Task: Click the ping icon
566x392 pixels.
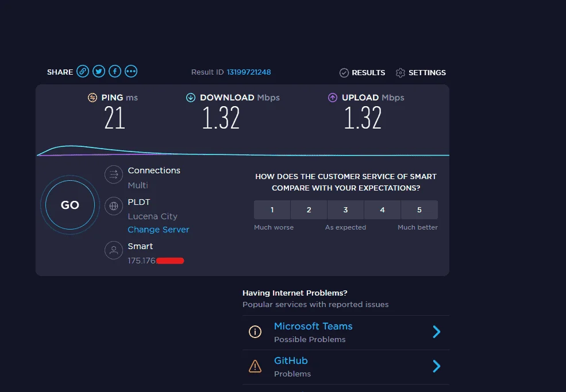Action: point(93,98)
